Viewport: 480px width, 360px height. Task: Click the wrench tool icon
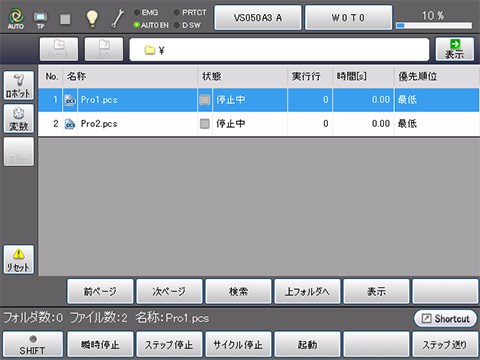click(117, 18)
